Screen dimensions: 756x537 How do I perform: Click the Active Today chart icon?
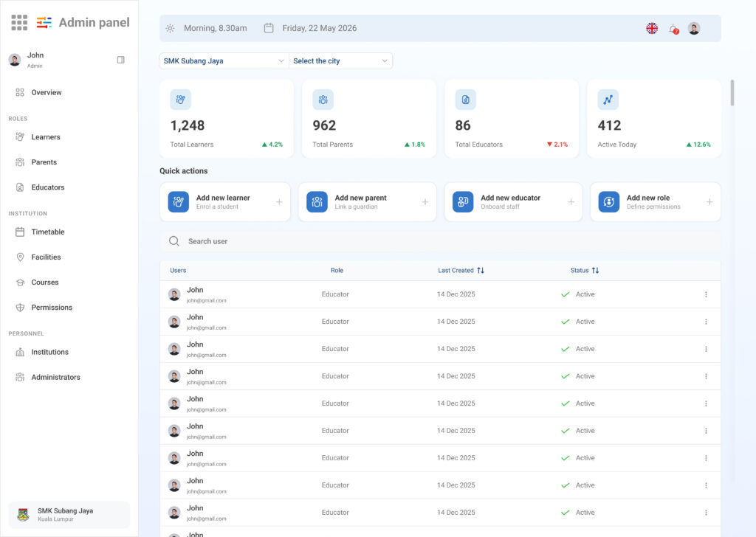[608, 100]
